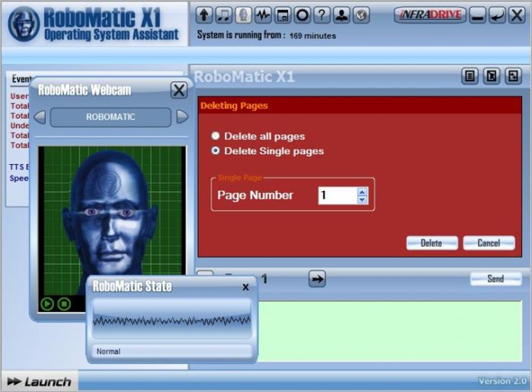Open help with the question mark icon
Viewport: 532px width, 392px height.
[x=322, y=15]
